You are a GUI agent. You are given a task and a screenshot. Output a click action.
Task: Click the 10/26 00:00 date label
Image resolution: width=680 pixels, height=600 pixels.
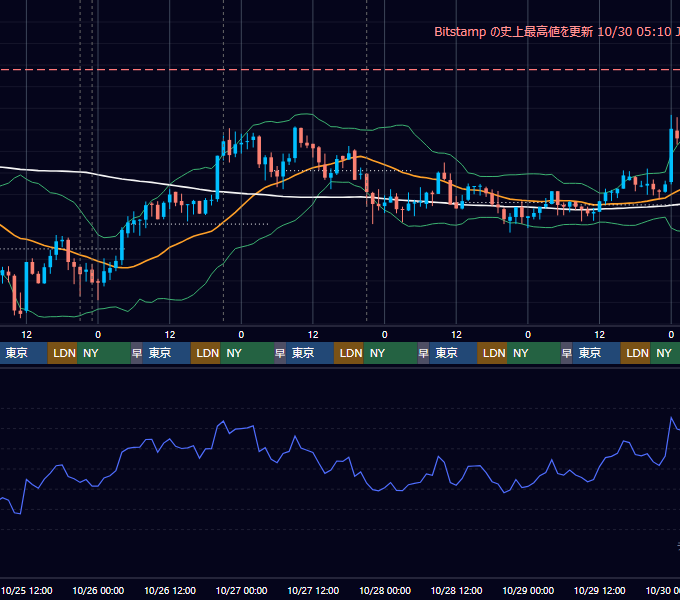click(98, 590)
